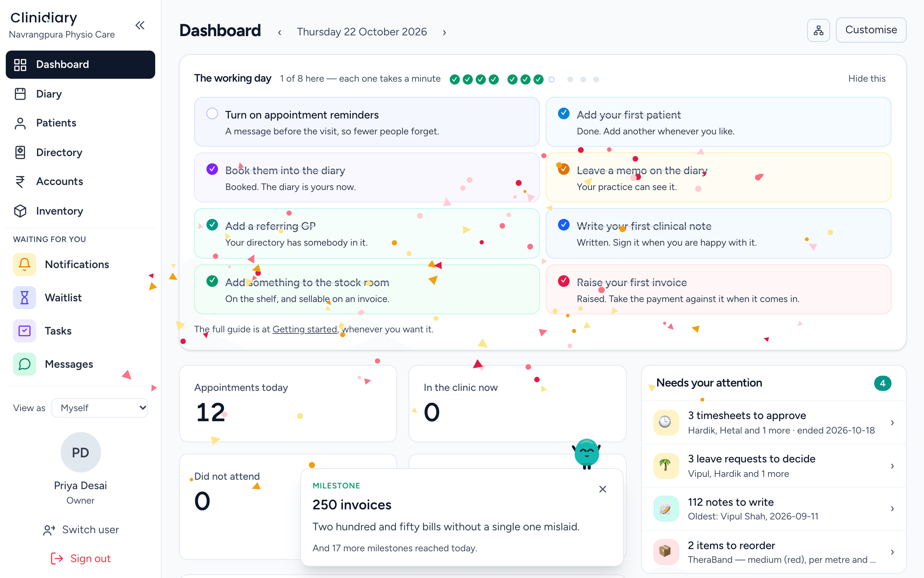The height and width of the screenshot is (578, 924).
Task: Click the Switch user label
Action: point(91,530)
